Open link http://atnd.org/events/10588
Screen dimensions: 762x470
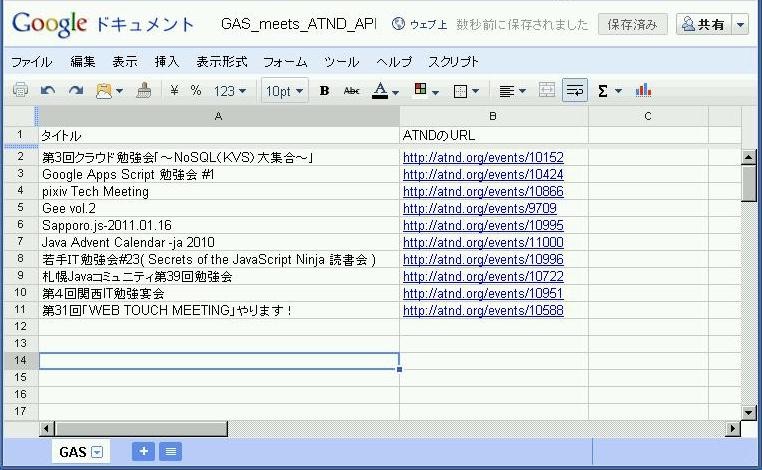pyautogui.click(x=483, y=311)
